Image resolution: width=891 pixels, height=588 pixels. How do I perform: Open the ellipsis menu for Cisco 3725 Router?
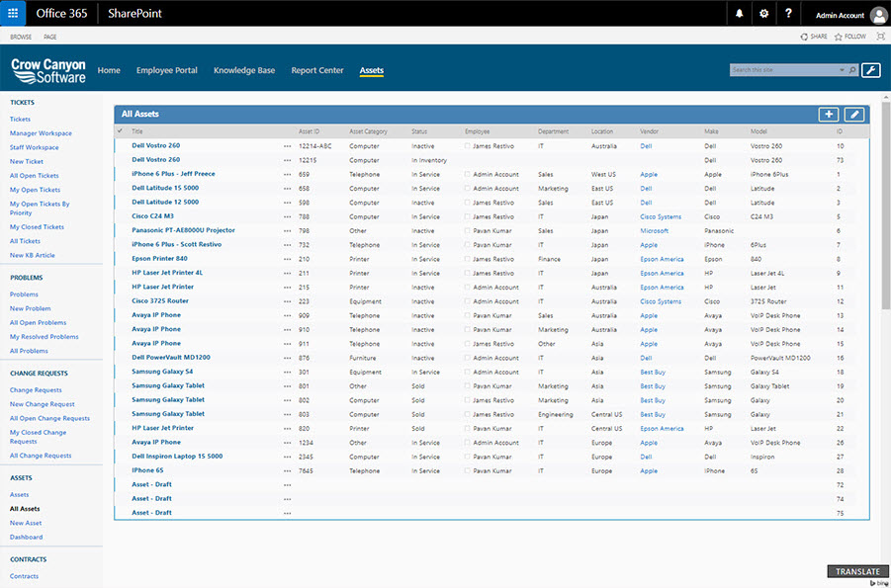(x=287, y=301)
